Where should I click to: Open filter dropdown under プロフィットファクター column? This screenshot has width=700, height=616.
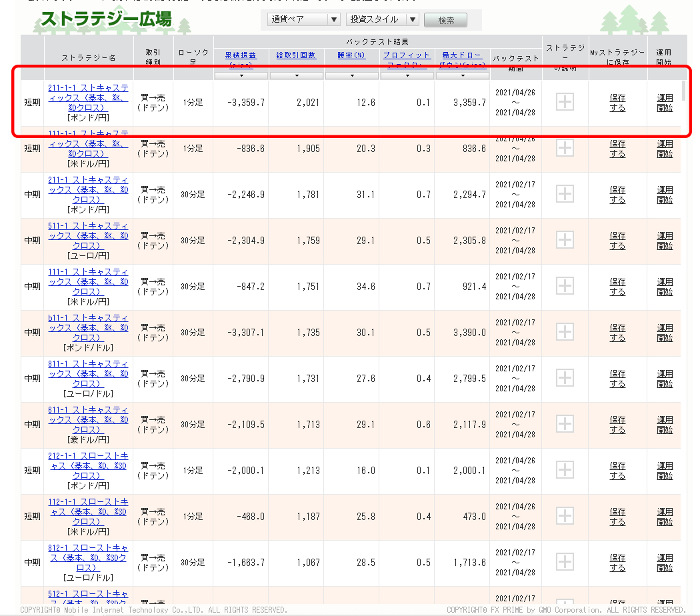[x=407, y=76]
